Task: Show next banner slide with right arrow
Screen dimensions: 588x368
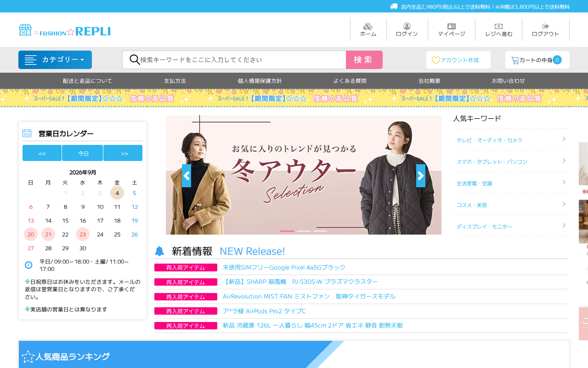Action: [x=421, y=176]
